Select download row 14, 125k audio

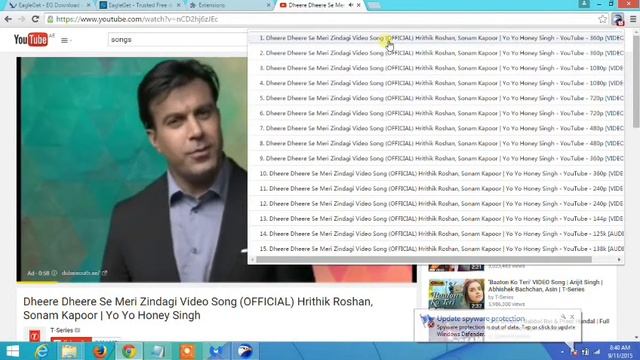pyautogui.click(x=436, y=234)
